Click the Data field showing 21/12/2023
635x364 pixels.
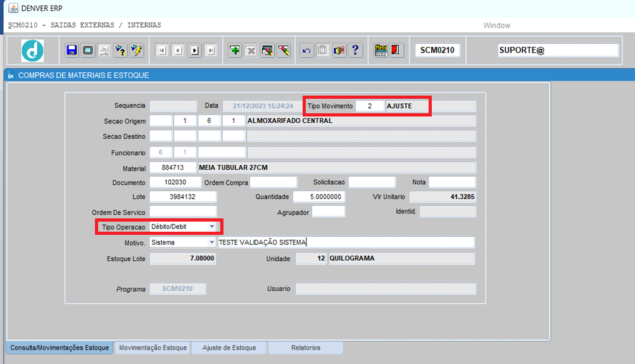(263, 106)
